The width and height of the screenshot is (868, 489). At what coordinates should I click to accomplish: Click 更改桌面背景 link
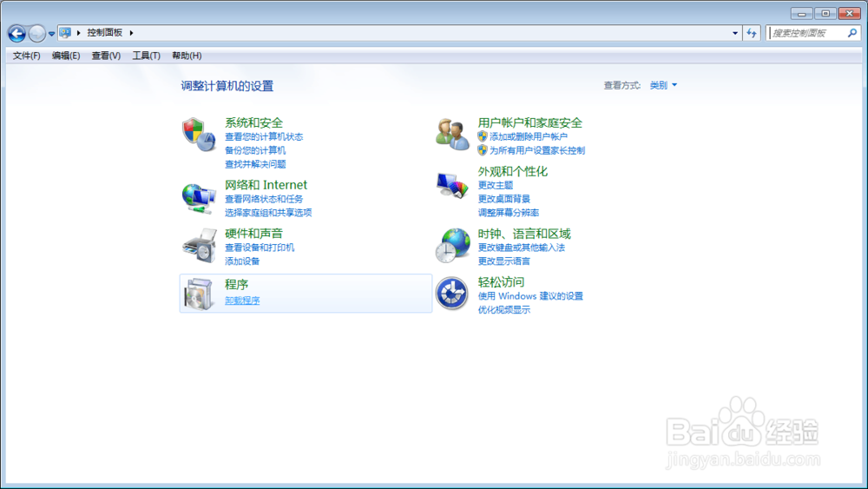coord(503,199)
